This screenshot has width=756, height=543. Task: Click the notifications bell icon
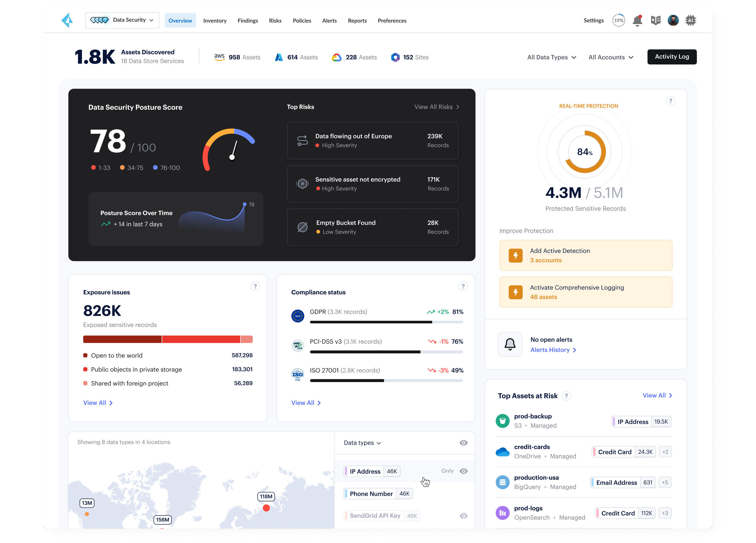click(637, 21)
